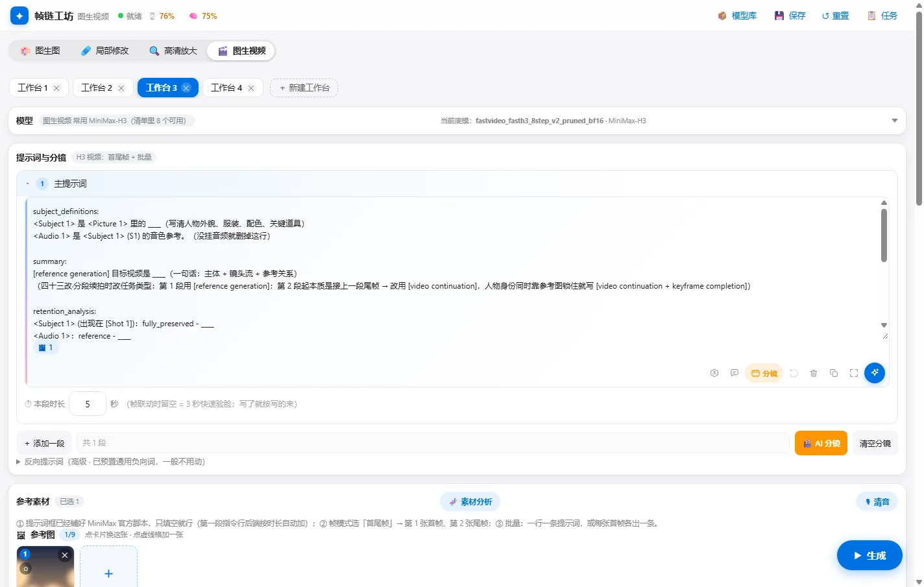This screenshot has width=924, height=587.
Task: Click the 重置 reset button
Action: (835, 16)
